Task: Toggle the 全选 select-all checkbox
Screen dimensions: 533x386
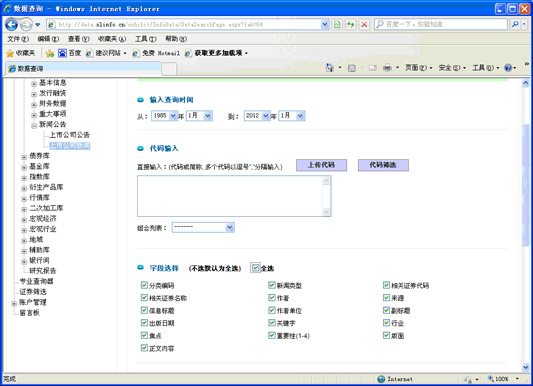Action: tap(255, 268)
